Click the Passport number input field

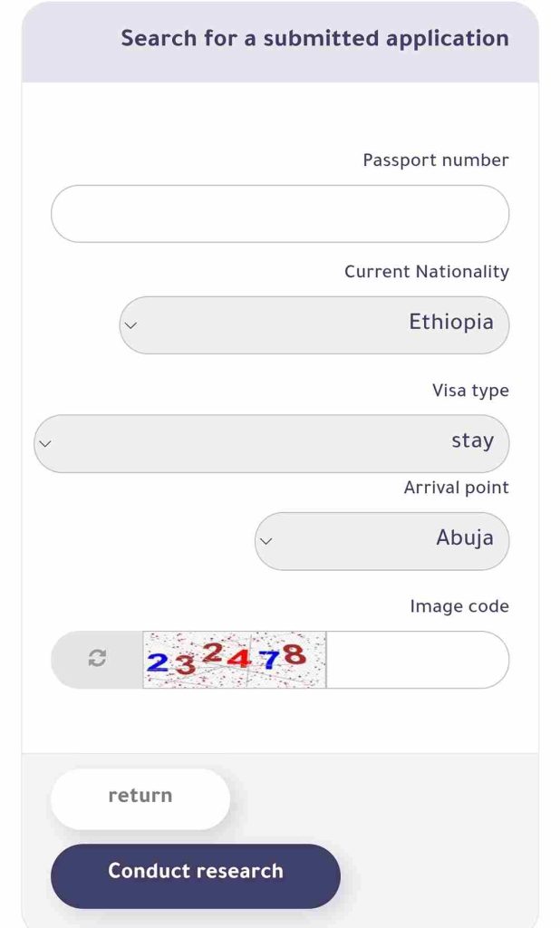[x=280, y=214]
